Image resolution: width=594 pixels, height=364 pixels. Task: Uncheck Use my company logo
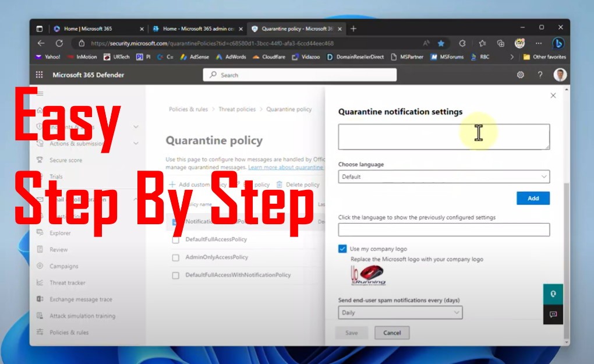(x=343, y=248)
